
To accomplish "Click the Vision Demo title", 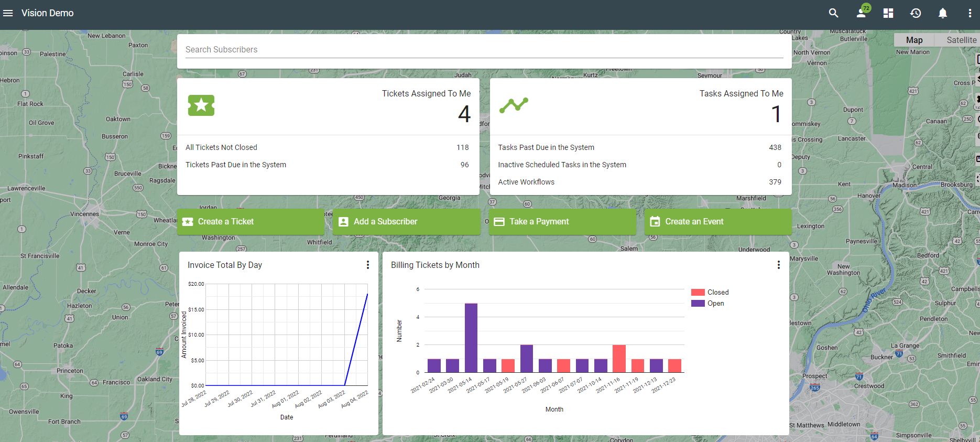I will 47,13.
